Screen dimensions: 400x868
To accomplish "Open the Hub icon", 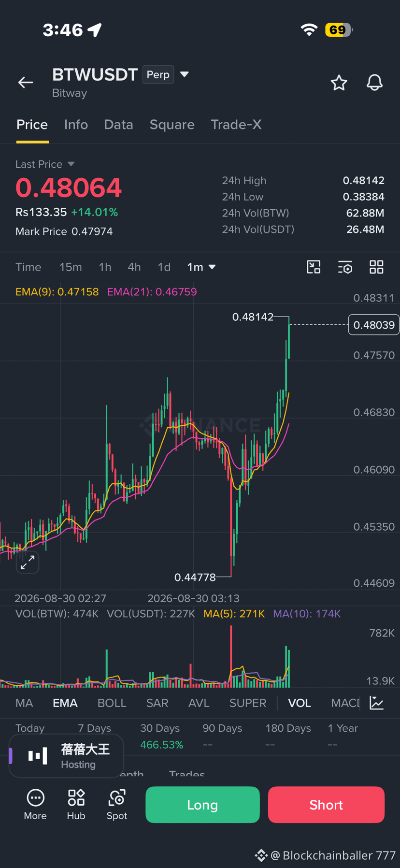I will pyautogui.click(x=76, y=804).
